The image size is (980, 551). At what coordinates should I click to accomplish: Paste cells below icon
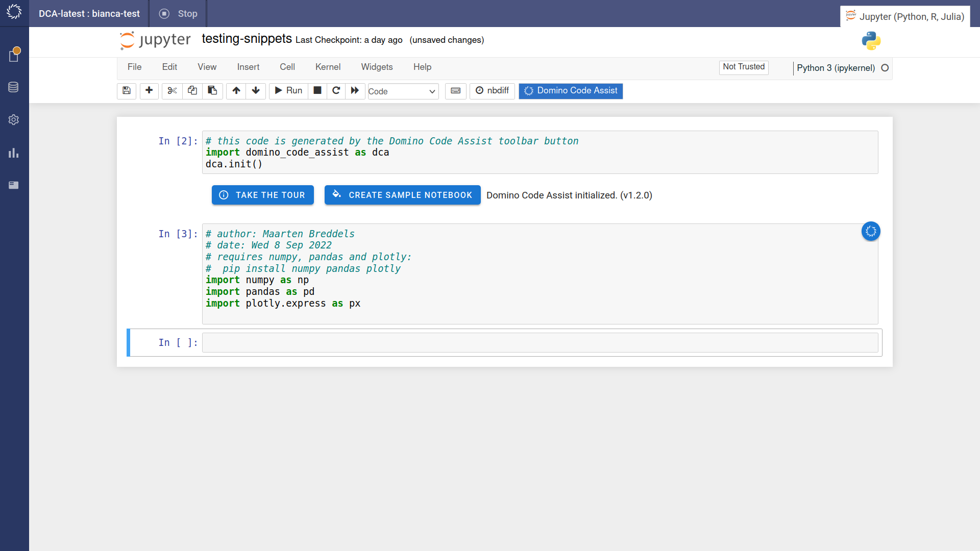(212, 91)
